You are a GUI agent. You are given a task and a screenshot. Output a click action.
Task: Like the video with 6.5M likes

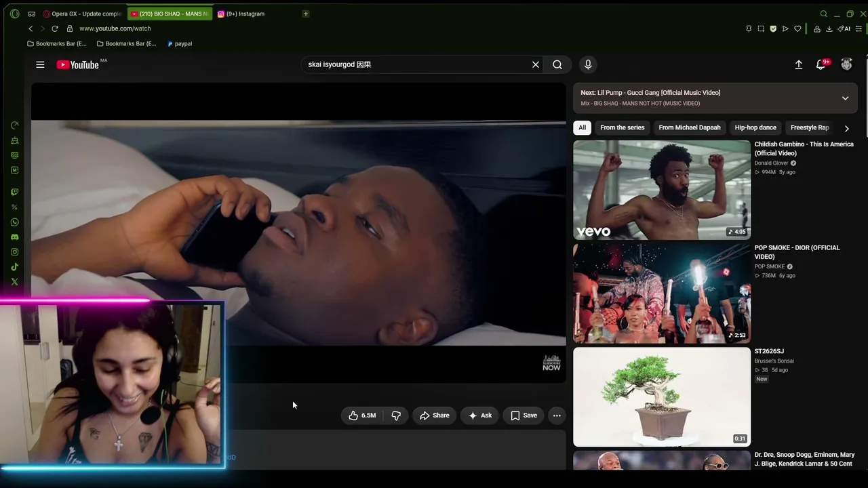(362, 415)
